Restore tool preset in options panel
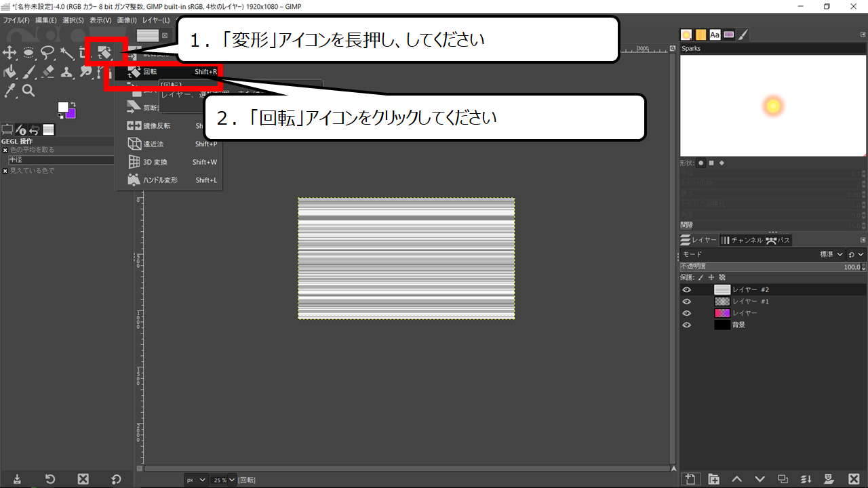 tap(50, 479)
